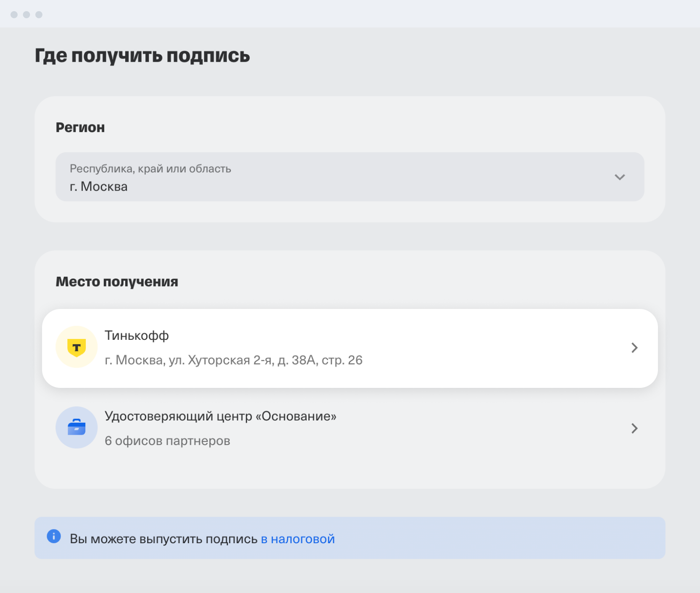Click the first window control dot
Viewport: 700px width, 593px height.
pyautogui.click(x=14, y=15)
